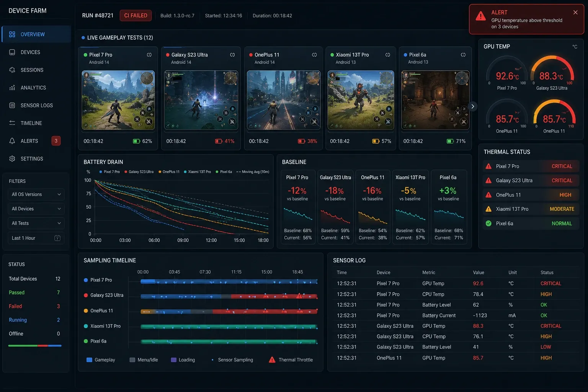Open the Overview grid icon in sidebar
The image size is (588, 392).
pyautogui.click(x=12, y=34)
